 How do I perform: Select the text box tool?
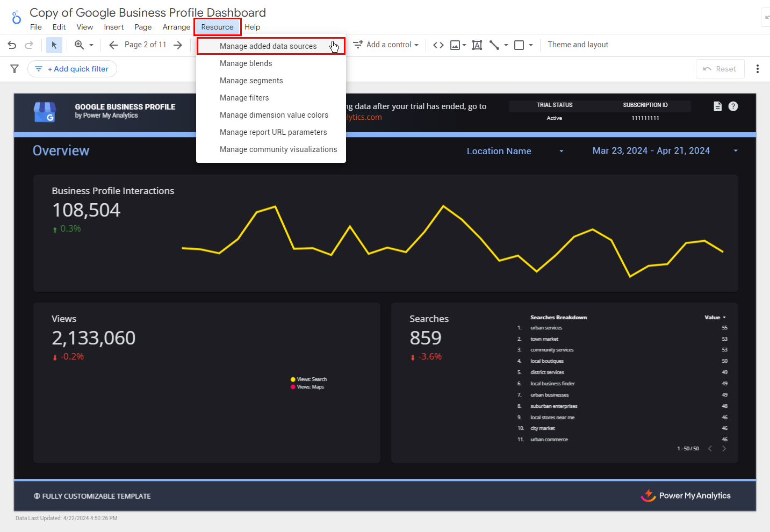tap(477, 45)
